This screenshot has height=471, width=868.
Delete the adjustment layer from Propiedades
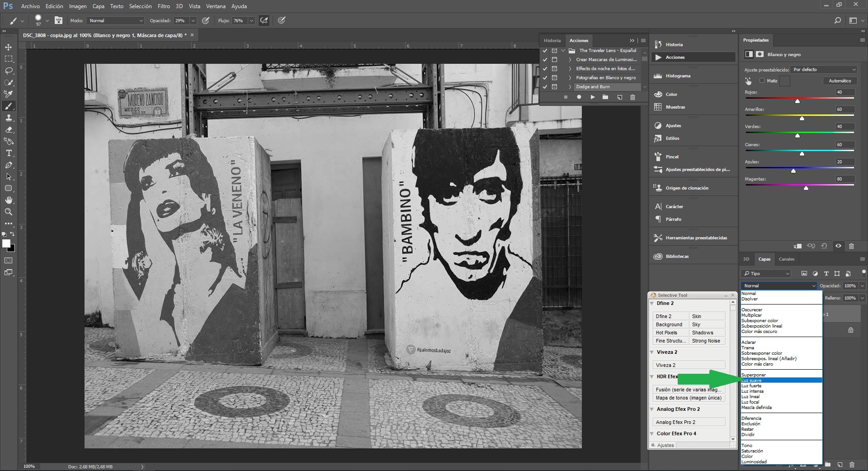pyautogui.click(x=851, y=246)
